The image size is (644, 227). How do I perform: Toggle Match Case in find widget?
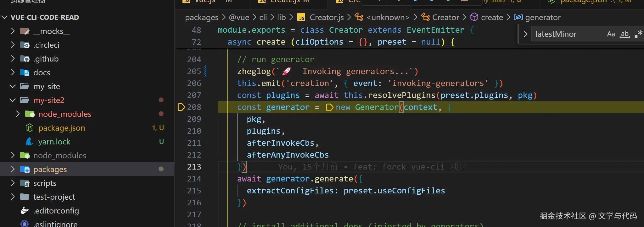coord(611,34)
